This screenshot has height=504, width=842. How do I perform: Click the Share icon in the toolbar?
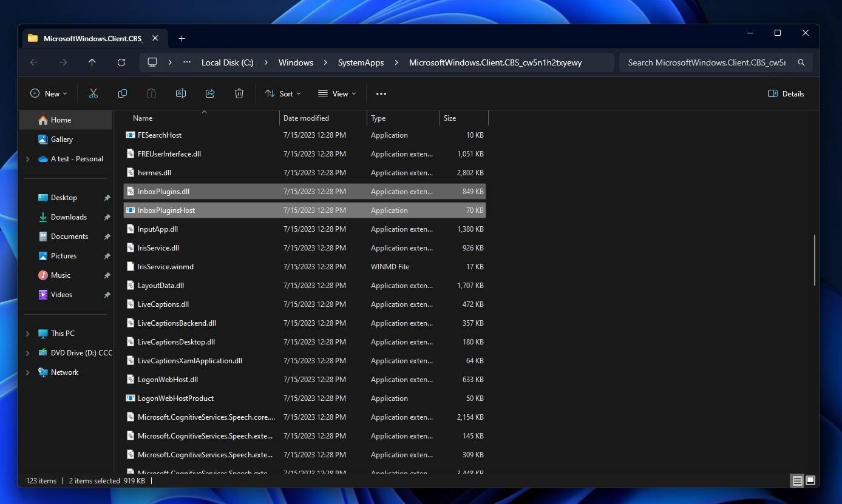tap(209, 93)
